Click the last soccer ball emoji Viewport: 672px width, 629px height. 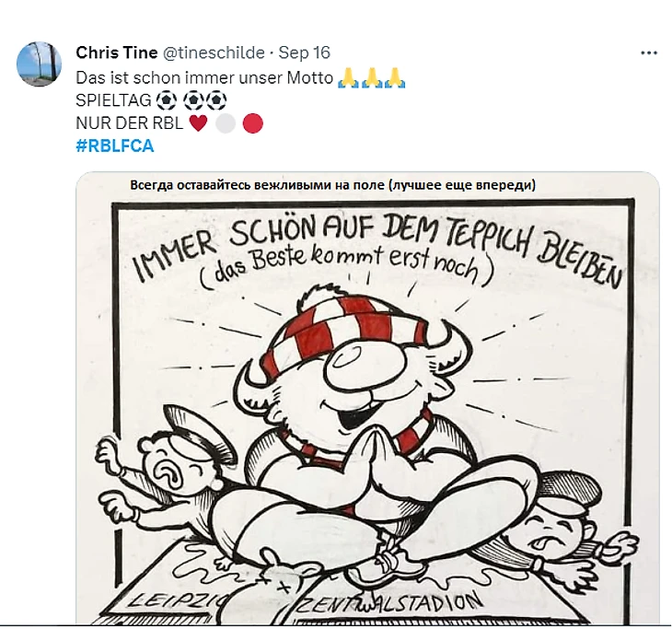[216, 101]
